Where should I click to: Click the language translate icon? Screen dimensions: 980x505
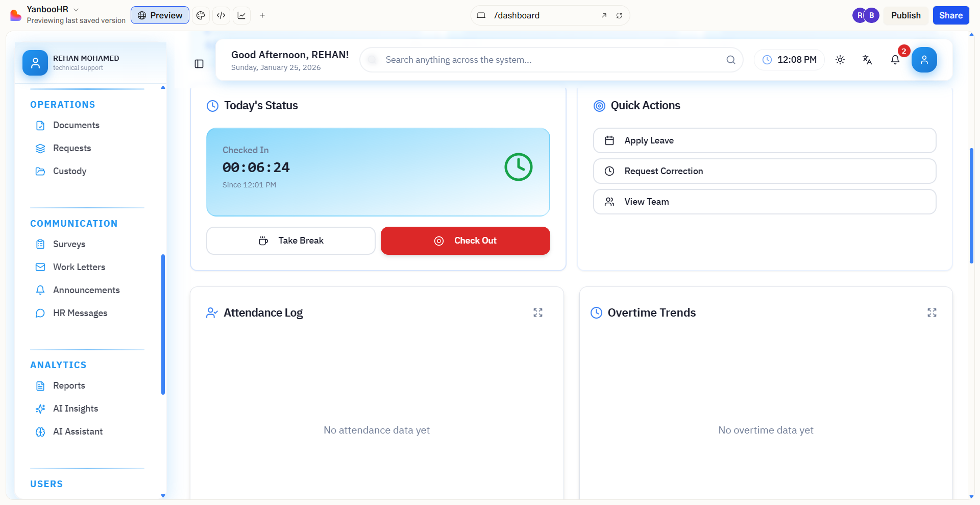867,60
